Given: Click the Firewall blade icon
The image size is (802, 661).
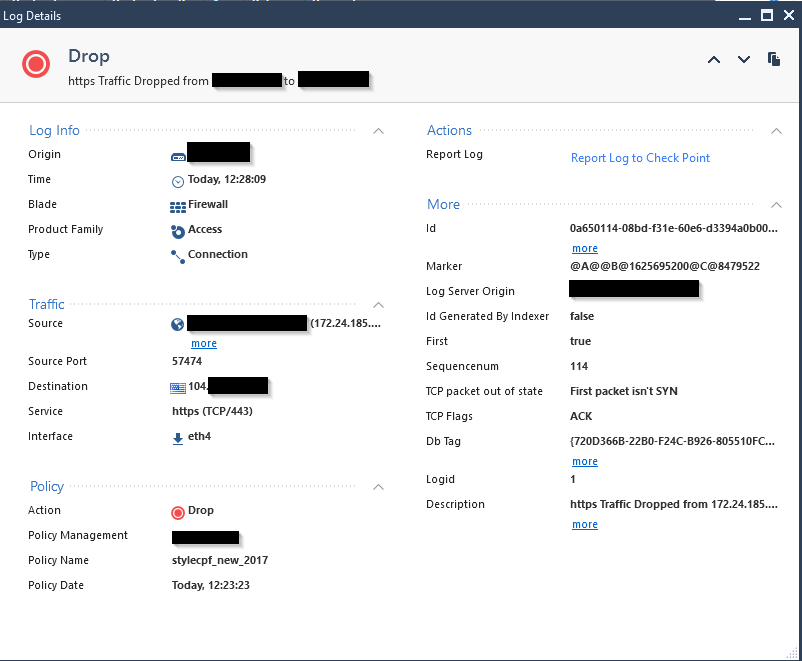Looking at the screenshot, I should 178,205.
